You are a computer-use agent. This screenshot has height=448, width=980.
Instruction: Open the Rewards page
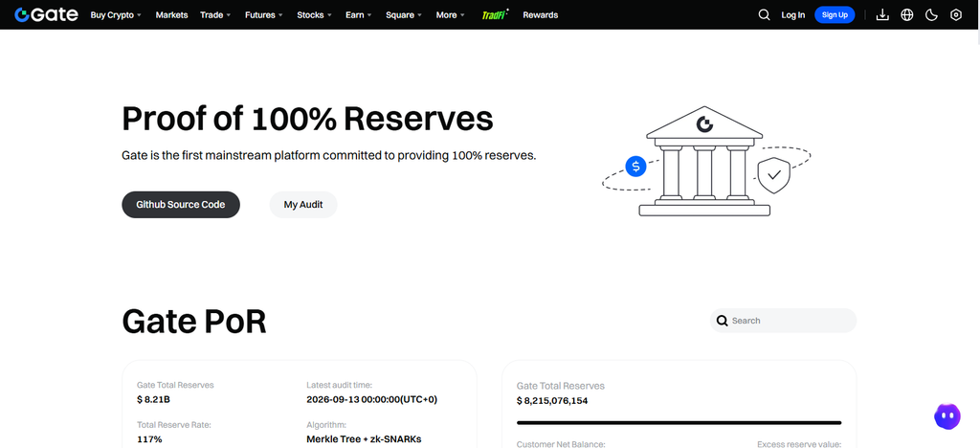point(541,15)
